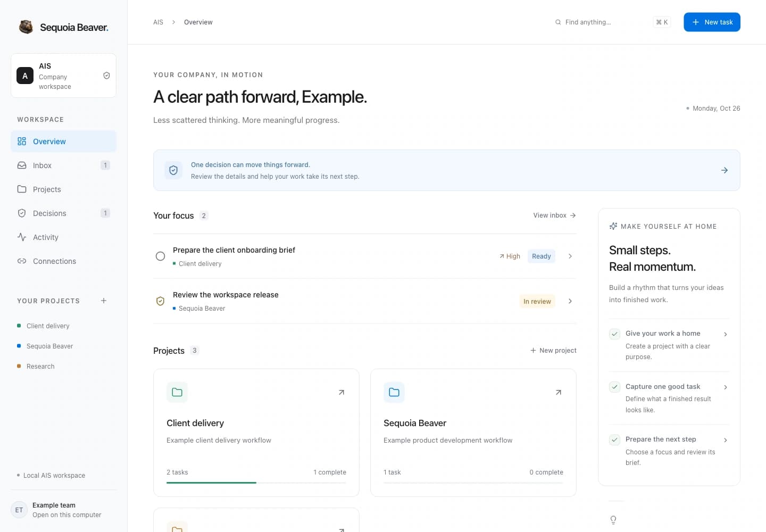Click the ⌘K shortcut badge

pos(662,22)
